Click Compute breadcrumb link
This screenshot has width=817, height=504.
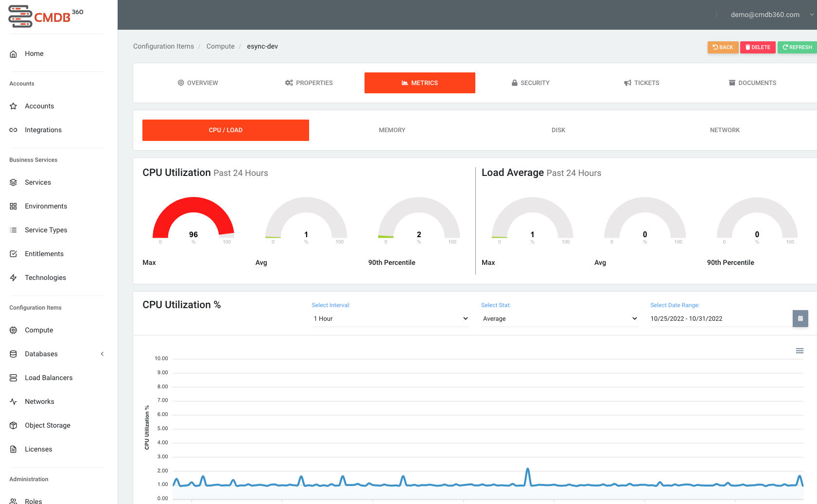pyautogui.click(x=220, y=46)
